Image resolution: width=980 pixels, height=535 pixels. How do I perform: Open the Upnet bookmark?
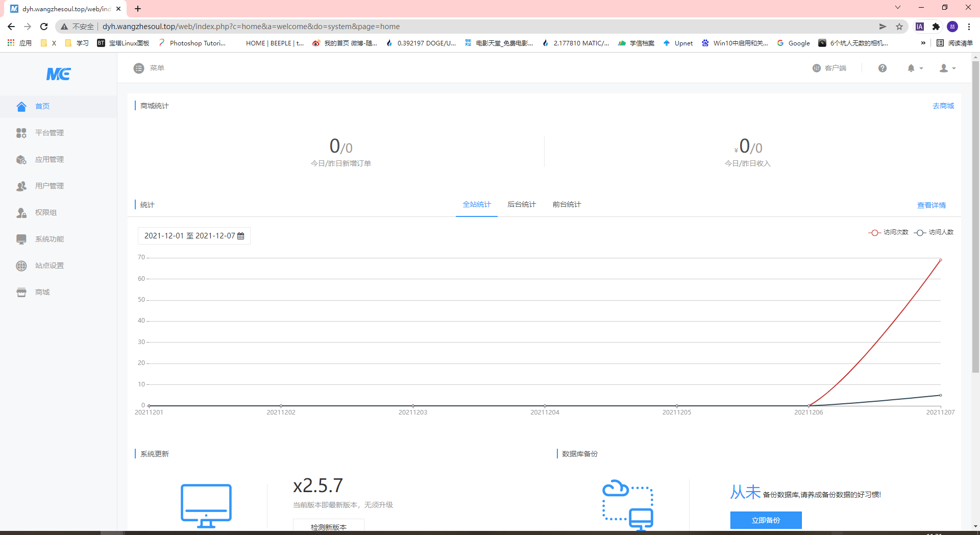[678, 43]
